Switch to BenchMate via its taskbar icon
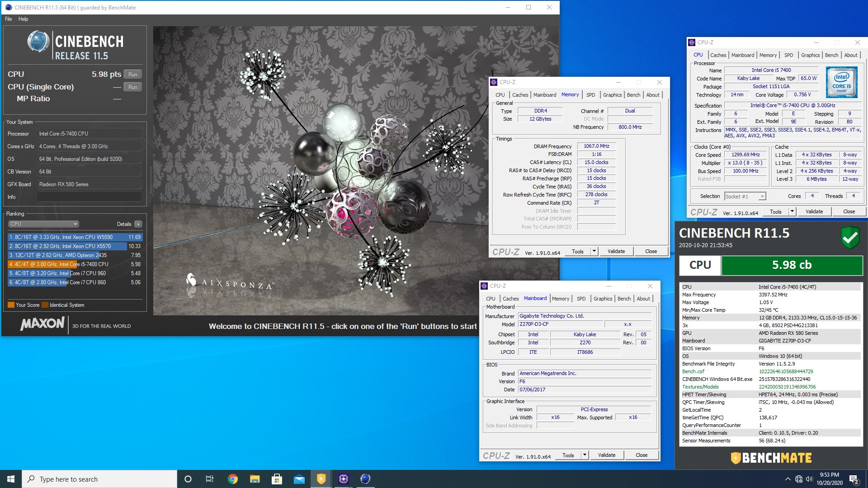Viewport: 868px width, 488px height. point(321,479)
